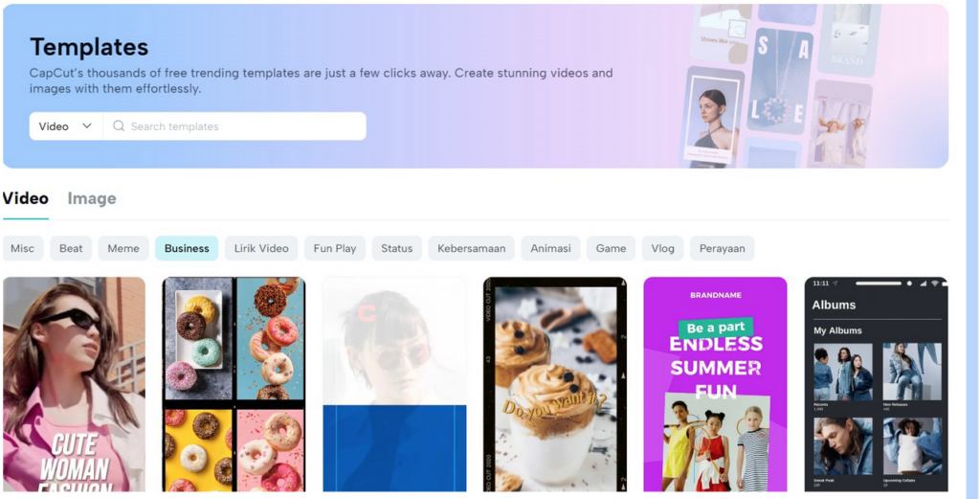Open the Endless Summer Fun template
This screenshot has height=499, width=980.
(716, 385)
